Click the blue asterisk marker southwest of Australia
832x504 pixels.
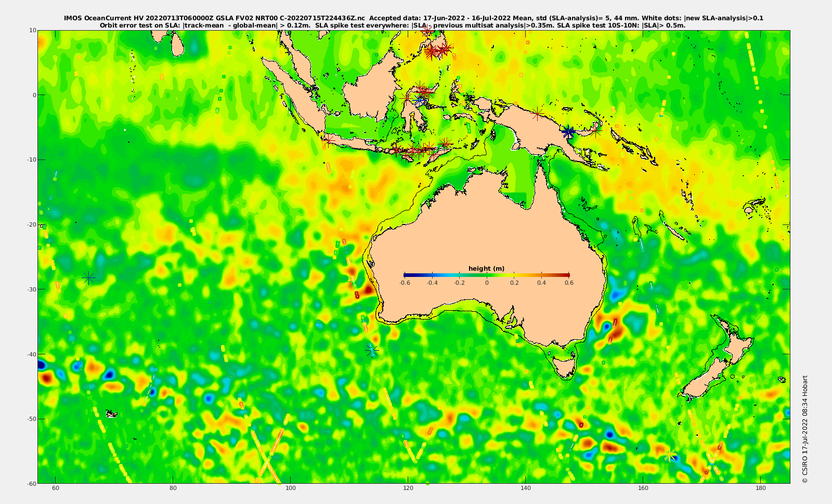(x=371, y=351)
